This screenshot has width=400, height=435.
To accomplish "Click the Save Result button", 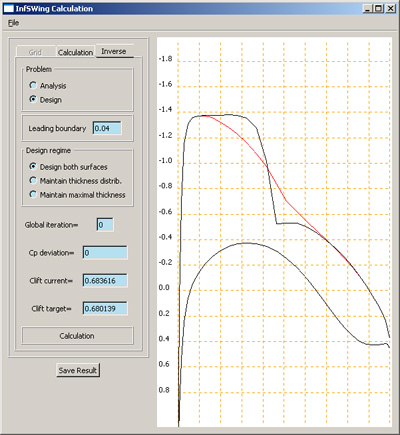I will click(x=78, y=370).
